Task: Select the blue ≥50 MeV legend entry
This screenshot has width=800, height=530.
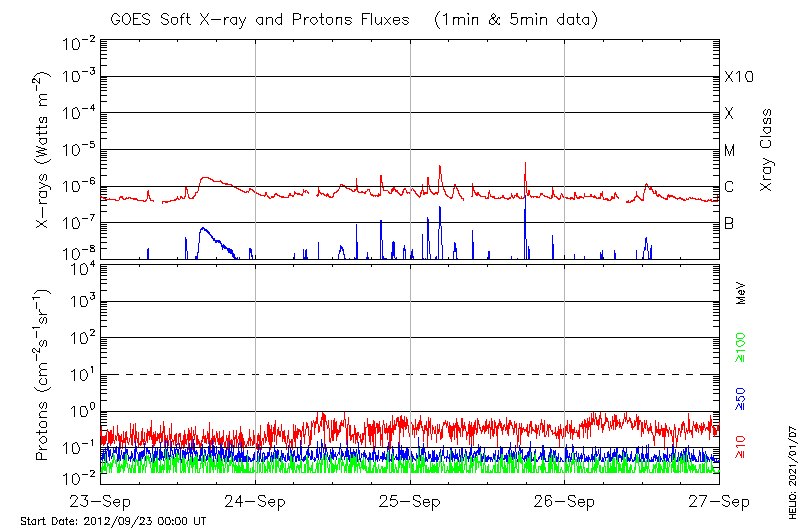Action: [x=742, y=397]
